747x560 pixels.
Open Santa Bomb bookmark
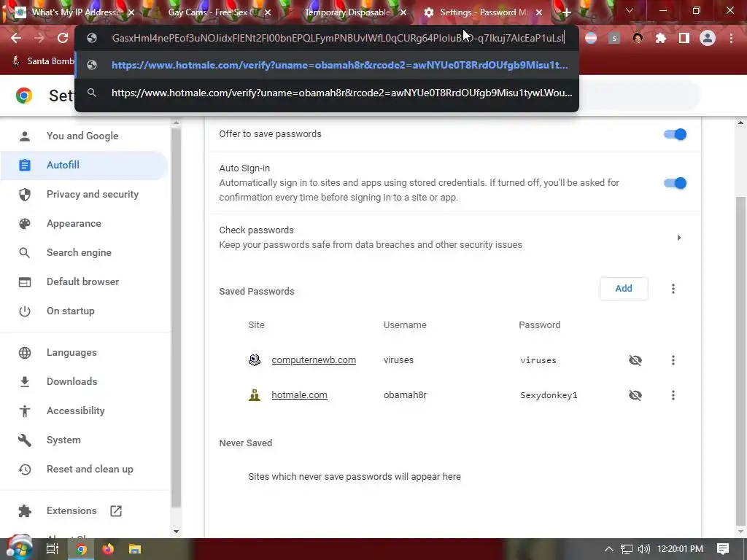point(44,61)
